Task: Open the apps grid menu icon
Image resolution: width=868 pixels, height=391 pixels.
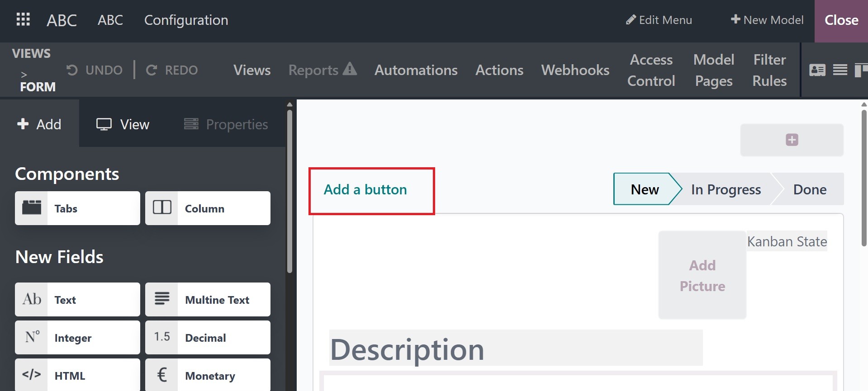Action: point(23,20)
